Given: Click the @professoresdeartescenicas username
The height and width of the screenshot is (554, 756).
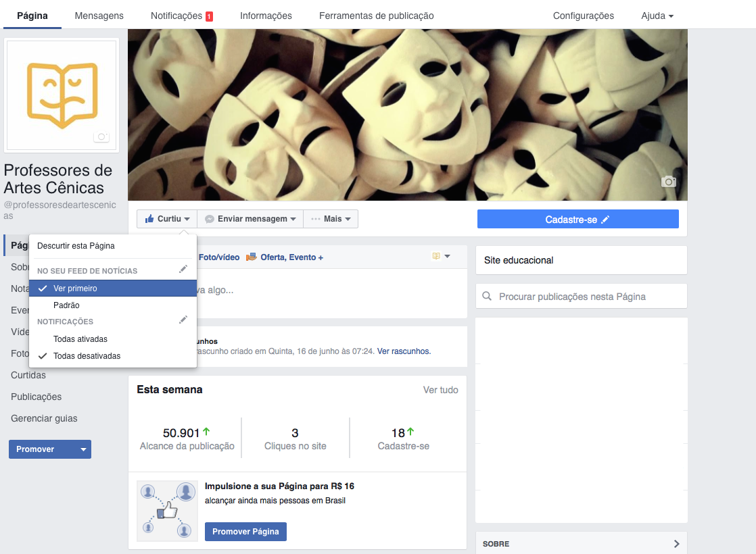Looking at the screenshot, I should pos(60,210).
